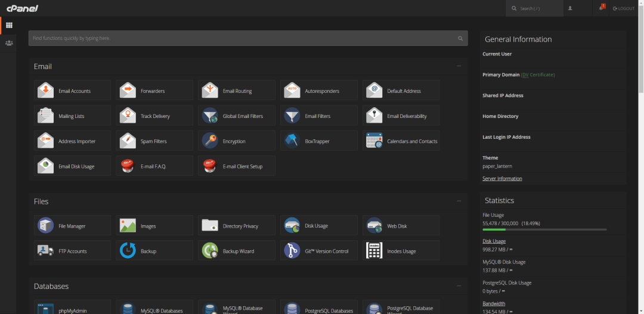This screenshot has width=644, height=314.
Task: Collapse the Files section
Action: (459, 201)
